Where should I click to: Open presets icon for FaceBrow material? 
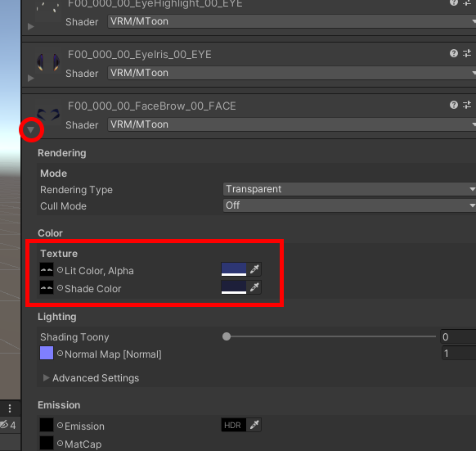[467, 105]
